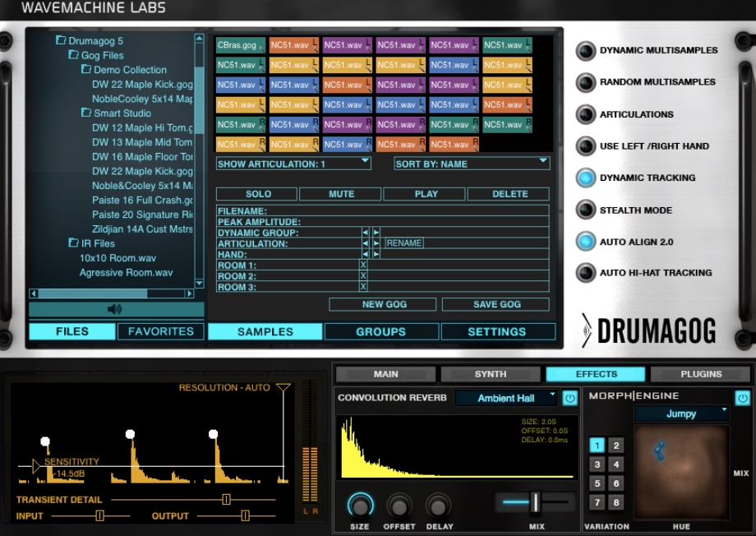Viewport: 756px width, 536px height.
Task: Click the Input level slider handle
Action: (99, 515)
